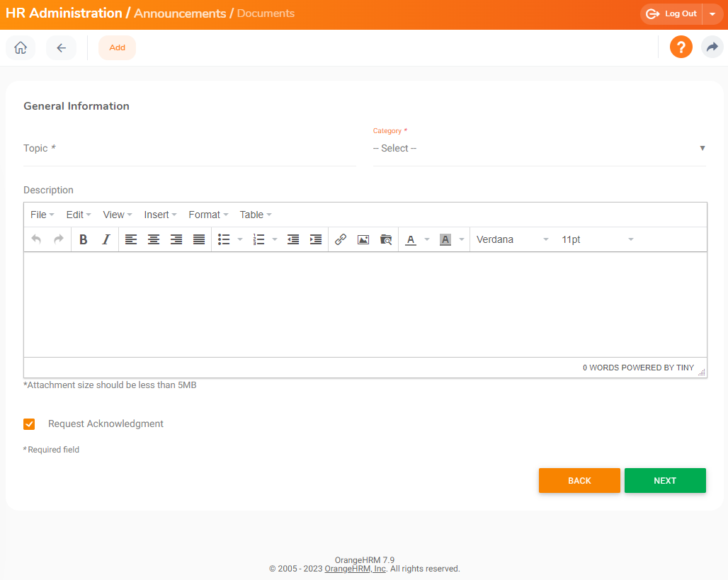The image size is (728, 580).
Task: Click the NEXT button
Action: click(665, 481)
